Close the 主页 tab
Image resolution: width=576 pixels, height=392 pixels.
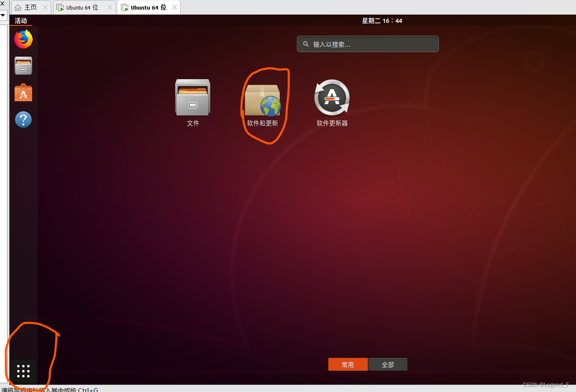point(45,7)
